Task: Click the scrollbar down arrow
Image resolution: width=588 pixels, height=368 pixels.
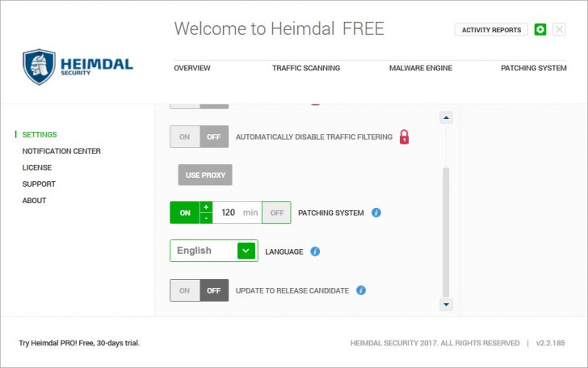Action: 446,305
